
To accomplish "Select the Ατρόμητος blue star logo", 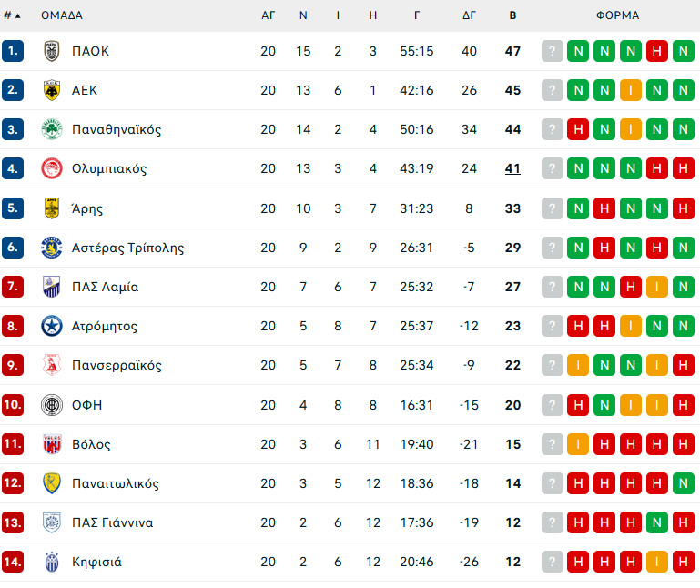I will point(51,326).
